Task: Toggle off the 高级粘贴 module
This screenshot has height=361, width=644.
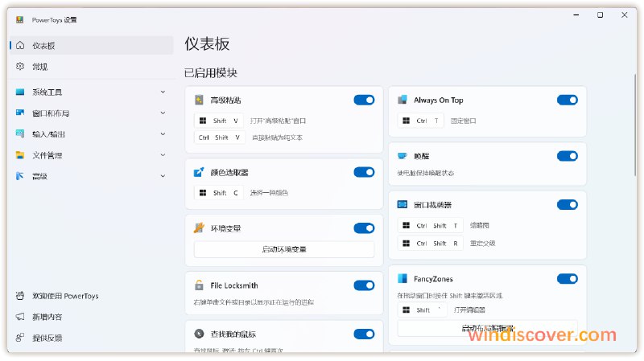Action: (x=365, y=100)
